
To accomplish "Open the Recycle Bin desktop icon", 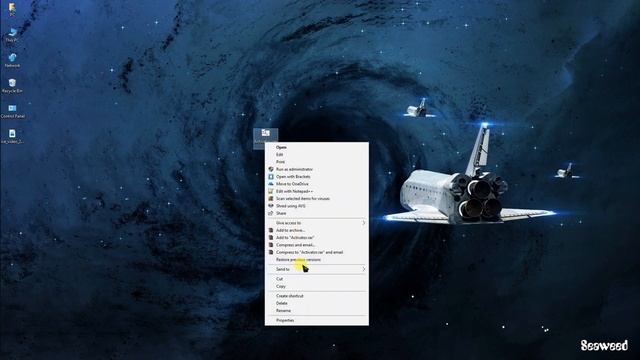I will (12, 86).
